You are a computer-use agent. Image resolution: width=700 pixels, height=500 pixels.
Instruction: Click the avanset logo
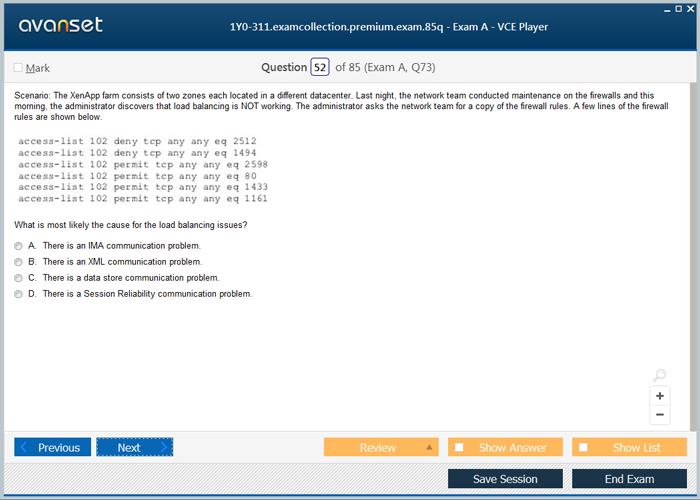coord(61,25)
